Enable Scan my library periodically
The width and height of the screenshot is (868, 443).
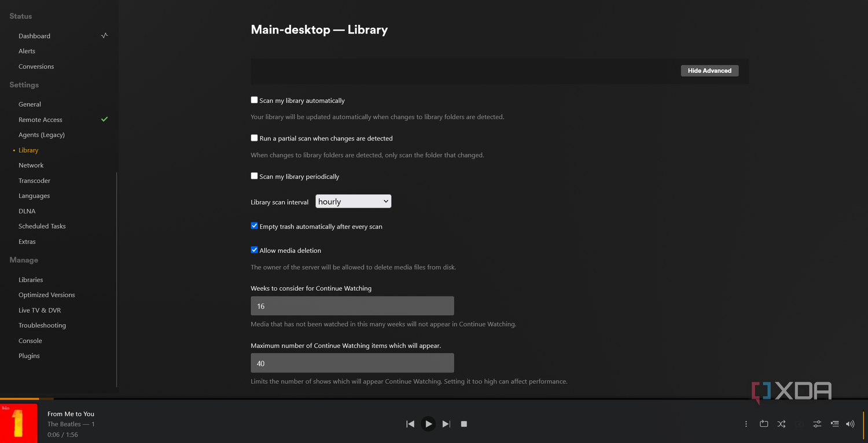(x=254, y=176)
